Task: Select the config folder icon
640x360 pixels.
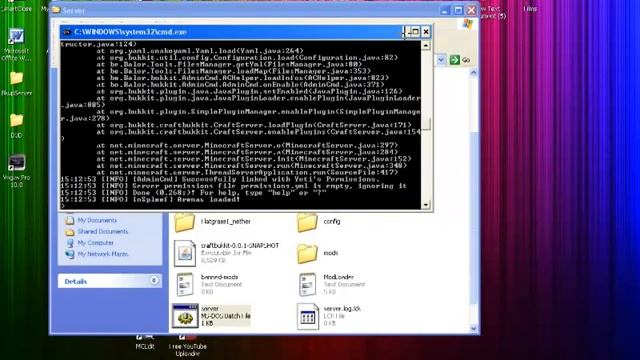Action: click(x=307, y=222)
